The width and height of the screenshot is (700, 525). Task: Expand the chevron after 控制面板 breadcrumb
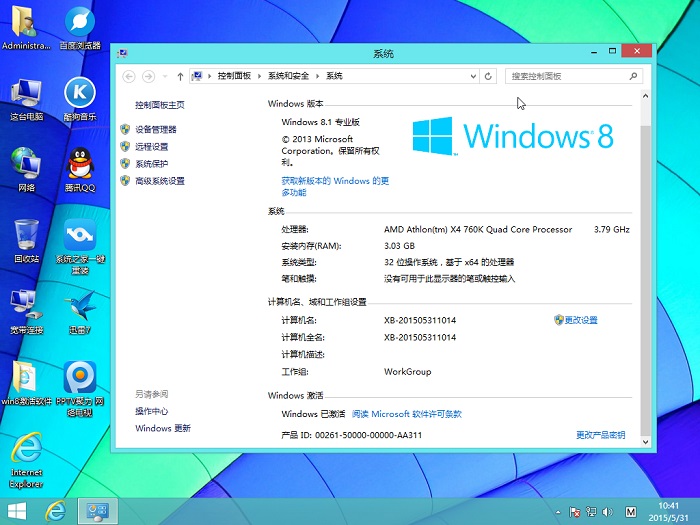259,76
